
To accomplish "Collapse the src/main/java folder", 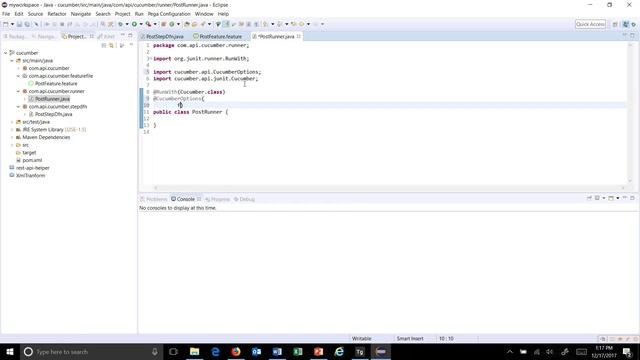I will 12,60.
